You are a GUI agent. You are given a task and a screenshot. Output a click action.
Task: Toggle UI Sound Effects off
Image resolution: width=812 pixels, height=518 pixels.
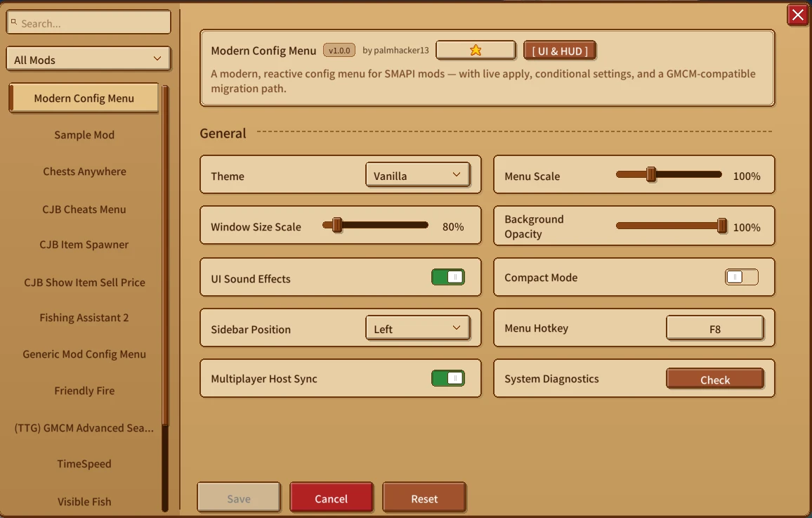pos(448,277)
